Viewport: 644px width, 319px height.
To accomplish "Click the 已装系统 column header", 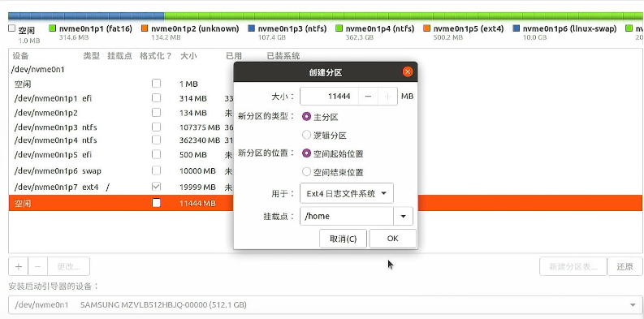I will pos(283,56).
